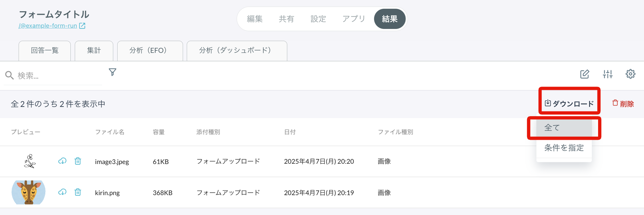Open the edit pencil icon at top right
644x215 pixels.
pos(585,74)
